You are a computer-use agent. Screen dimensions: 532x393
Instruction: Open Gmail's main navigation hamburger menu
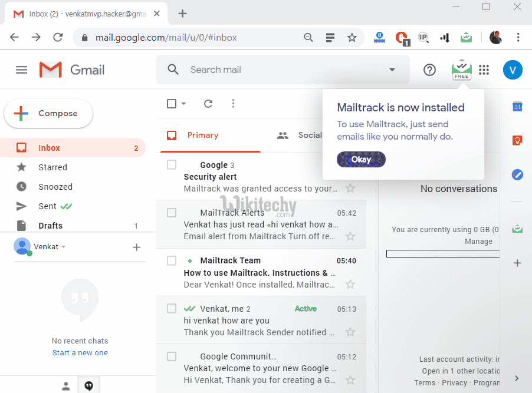pyautogui.click(x=21, y=70)
